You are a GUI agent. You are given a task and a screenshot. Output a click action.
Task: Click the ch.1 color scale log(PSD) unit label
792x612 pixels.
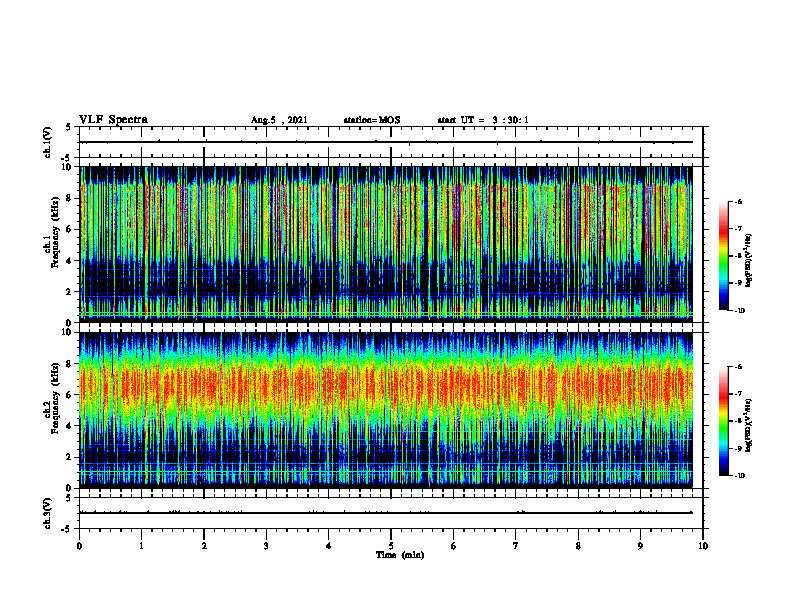pyautogui.click(x=749, y=261)
